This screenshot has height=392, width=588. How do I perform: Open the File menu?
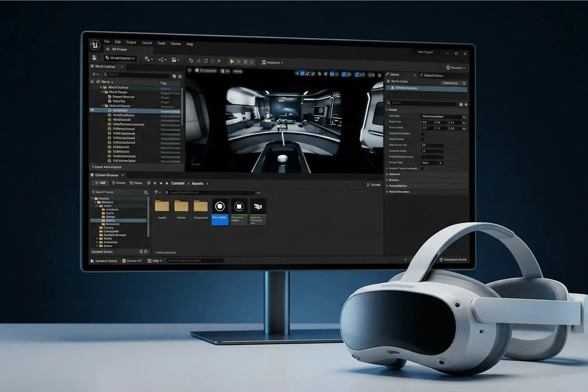coord(107,42)
